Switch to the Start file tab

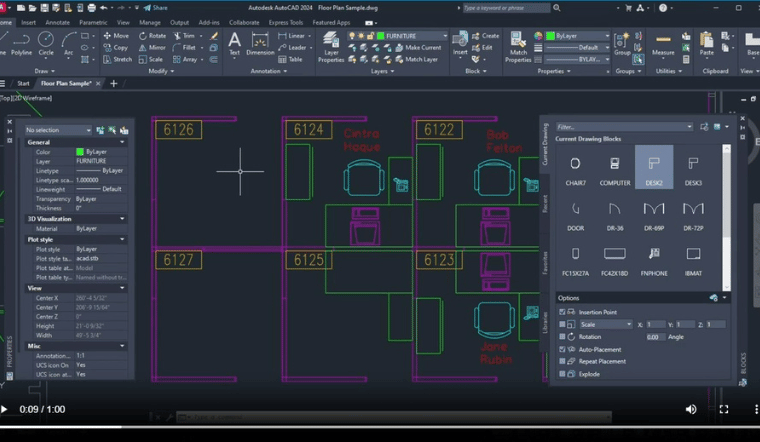[x=23, y=83]
